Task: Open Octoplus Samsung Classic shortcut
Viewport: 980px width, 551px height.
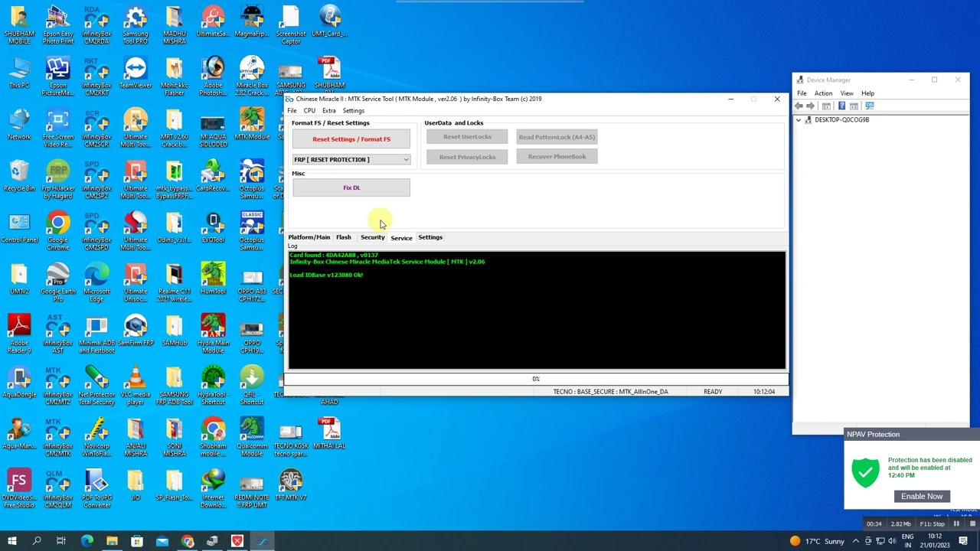Action: pyautogui.click(x=251, y=231)
